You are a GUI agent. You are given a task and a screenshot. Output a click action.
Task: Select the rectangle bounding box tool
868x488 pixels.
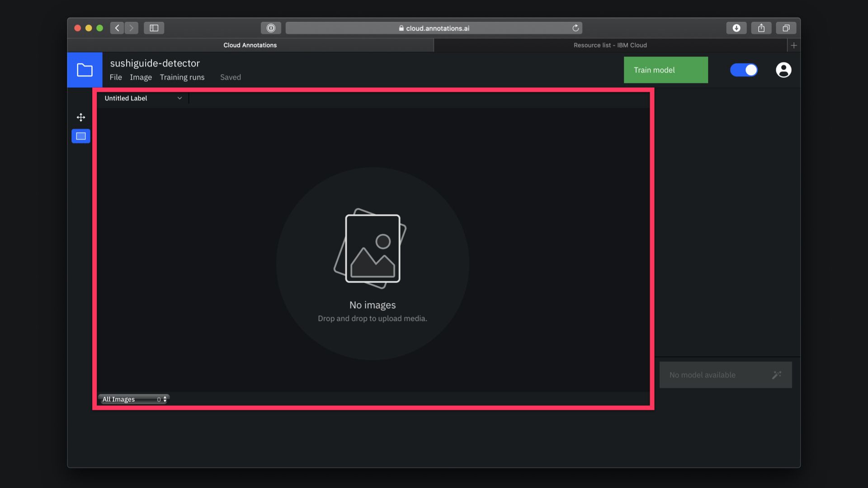[x=81, y=136]
